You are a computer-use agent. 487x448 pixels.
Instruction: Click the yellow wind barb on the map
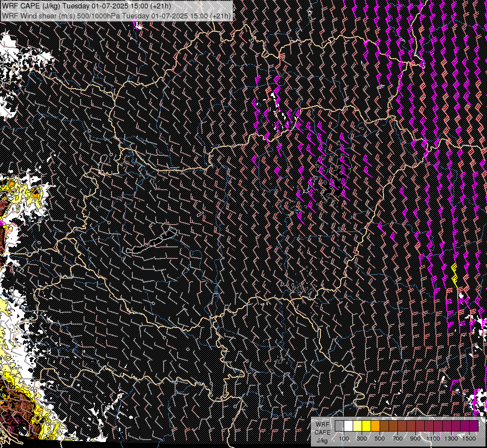coord(454,275)
